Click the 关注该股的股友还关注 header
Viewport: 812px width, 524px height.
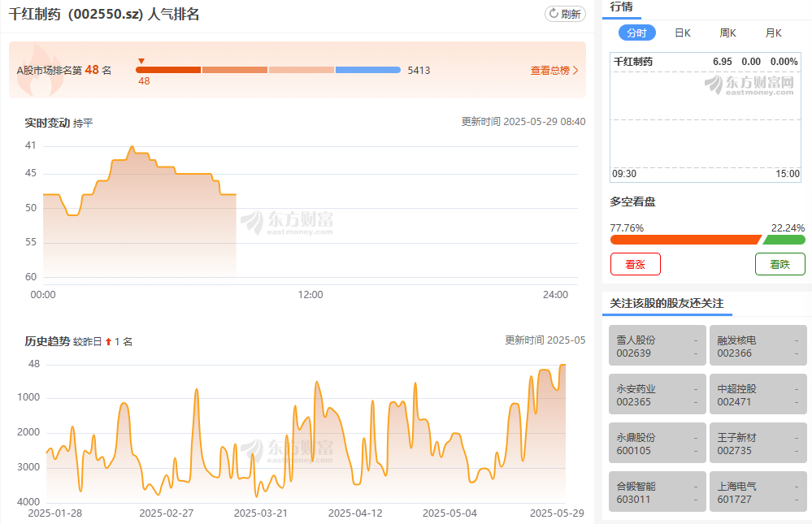coord(667,303)
